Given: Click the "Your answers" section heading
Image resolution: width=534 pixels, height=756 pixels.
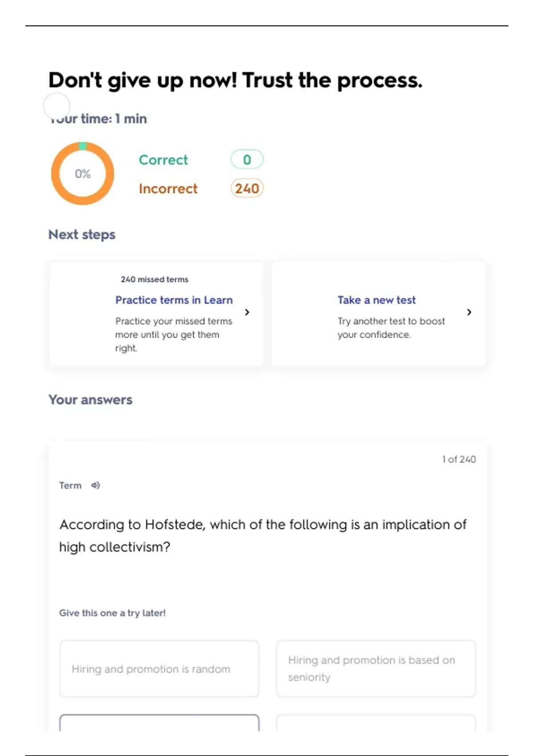Looking at the screenshot, I should coord(90,400).
